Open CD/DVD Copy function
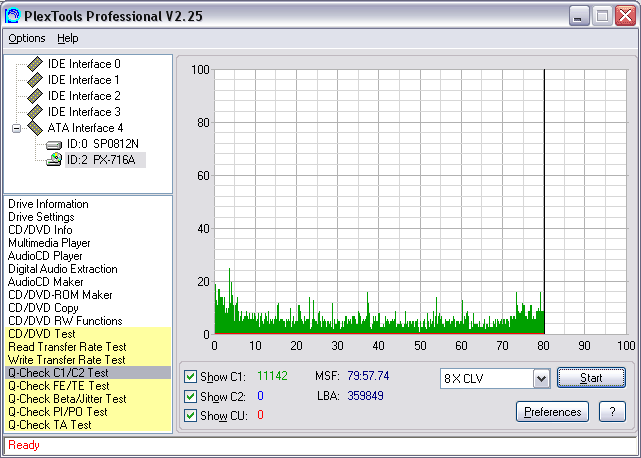 coord(43,308)
